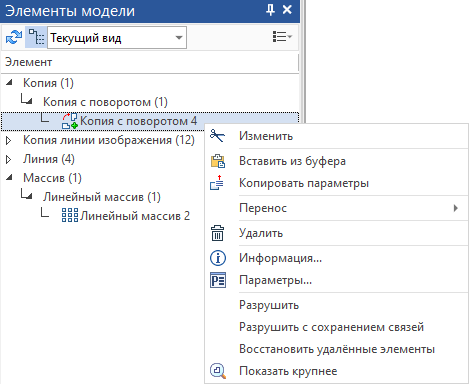This screenshot has width=469, height=384.
Task: Click the copy parameters icon
Action: (x=217, y=183)
